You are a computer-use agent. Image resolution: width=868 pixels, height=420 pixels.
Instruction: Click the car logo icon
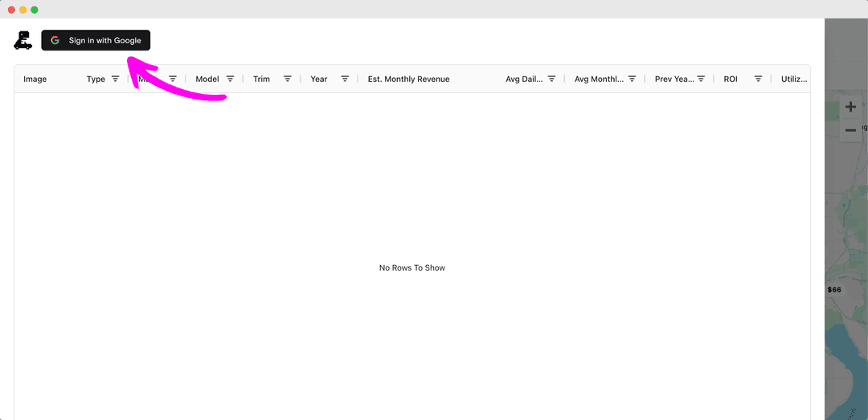[23, 40]
